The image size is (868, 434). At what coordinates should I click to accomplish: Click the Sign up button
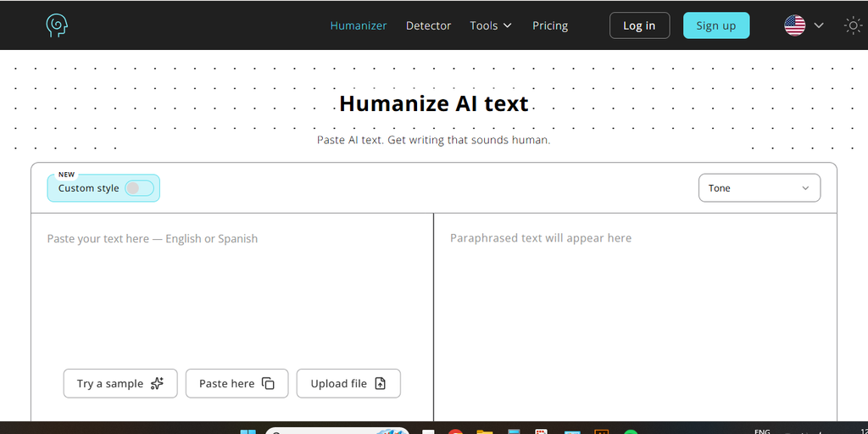tap(715, 25)
